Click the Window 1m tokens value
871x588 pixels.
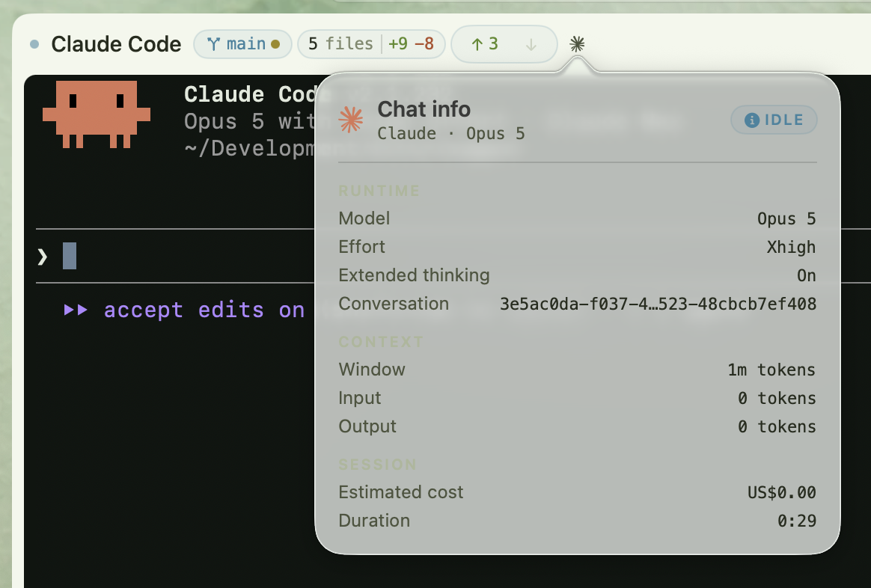coord(771,370)
